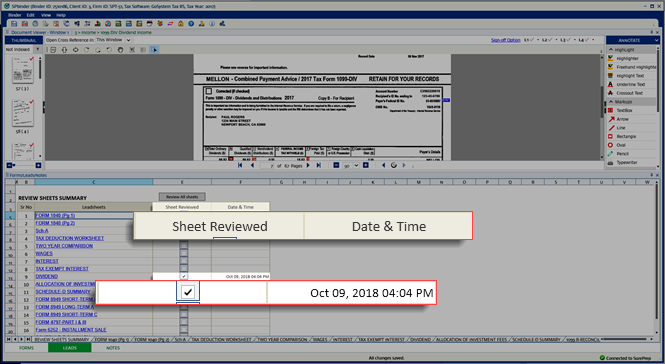Click the THUMBNAIL panel header

(x=24, y=40)
